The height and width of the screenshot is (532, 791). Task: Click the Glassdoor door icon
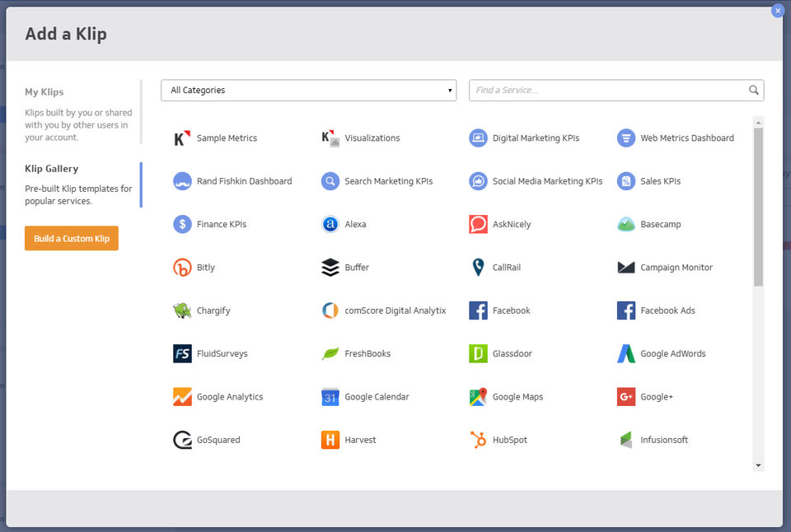pos(478,353)
